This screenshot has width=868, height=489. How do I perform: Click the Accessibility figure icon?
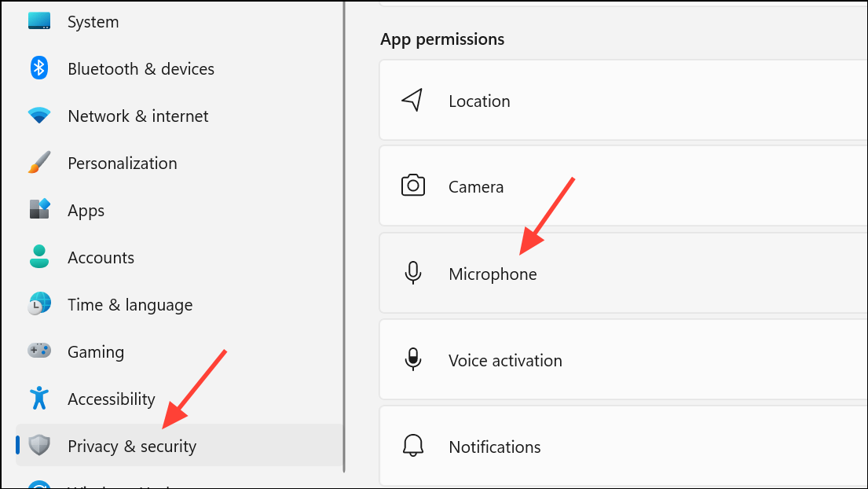[39, 399]
